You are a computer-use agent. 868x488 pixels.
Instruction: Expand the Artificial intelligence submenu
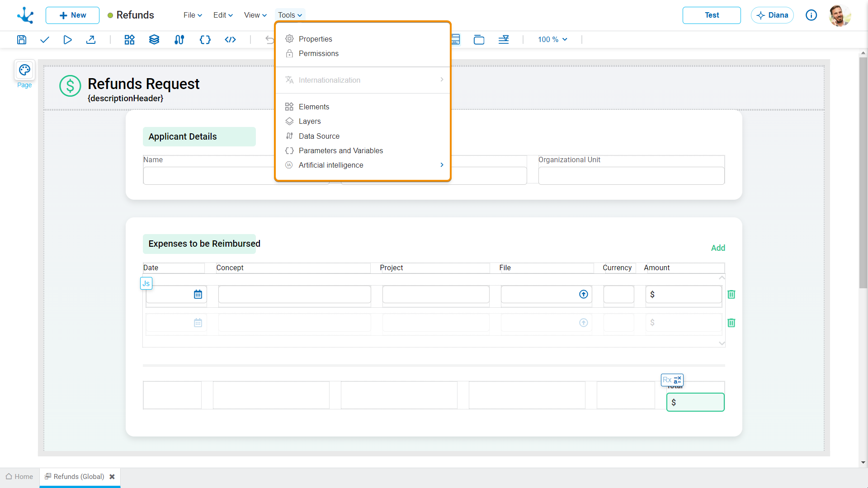(x=363, y=165)
